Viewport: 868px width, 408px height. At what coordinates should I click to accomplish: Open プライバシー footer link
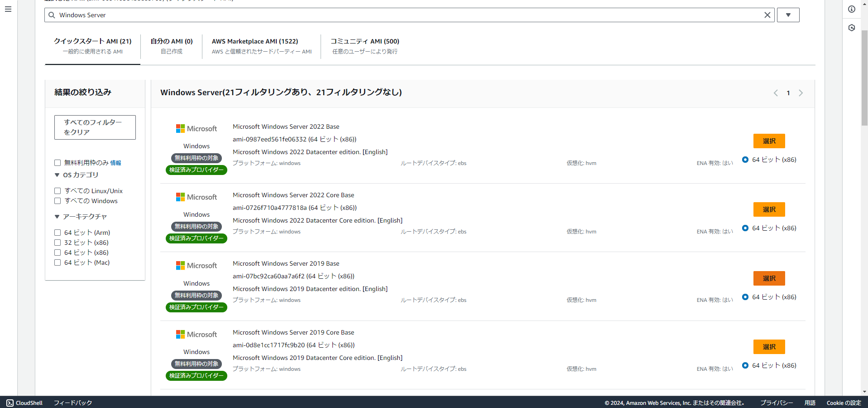pos(777,403)
